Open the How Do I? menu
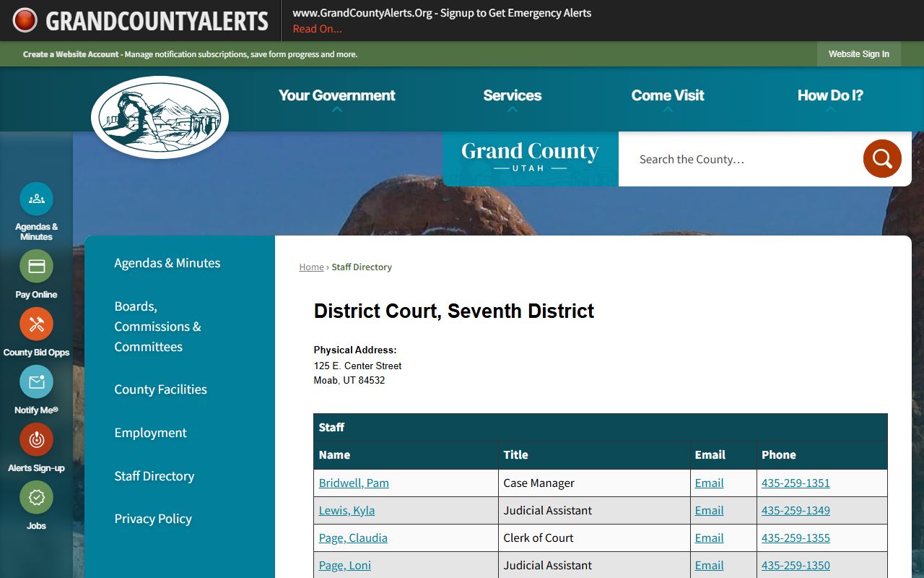 pos(830,95)
